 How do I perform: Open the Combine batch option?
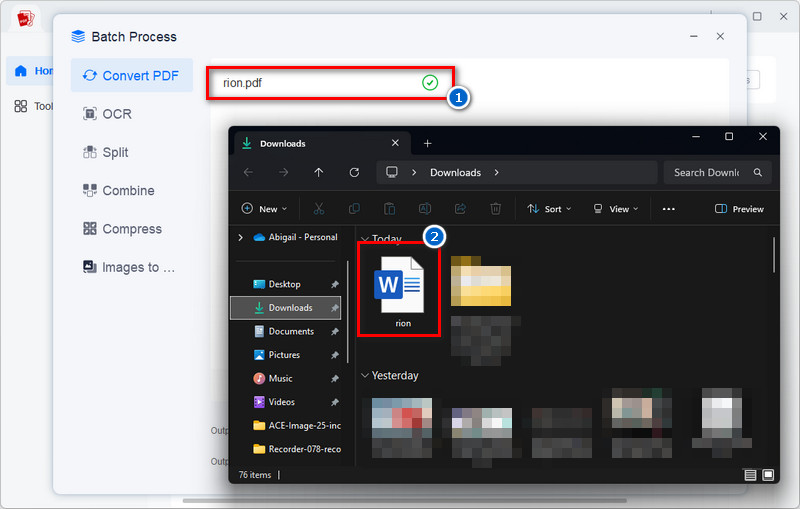tap(118, 190)
